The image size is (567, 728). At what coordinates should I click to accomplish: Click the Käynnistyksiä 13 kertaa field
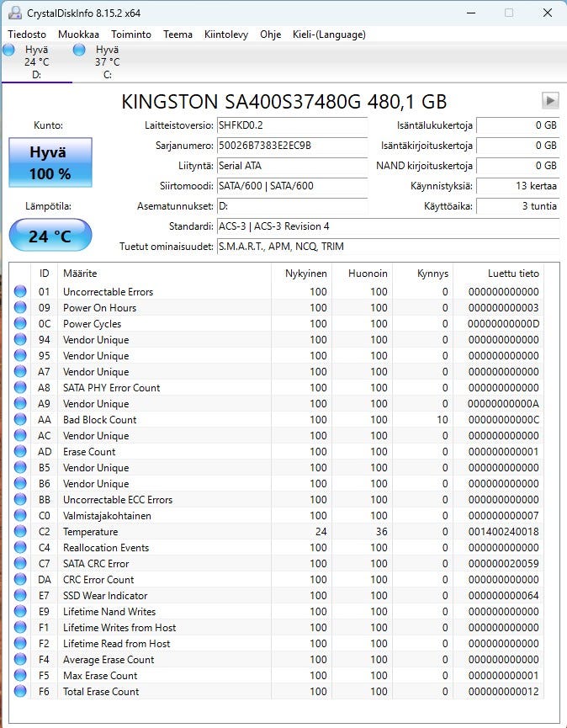[x=518, y=186]
